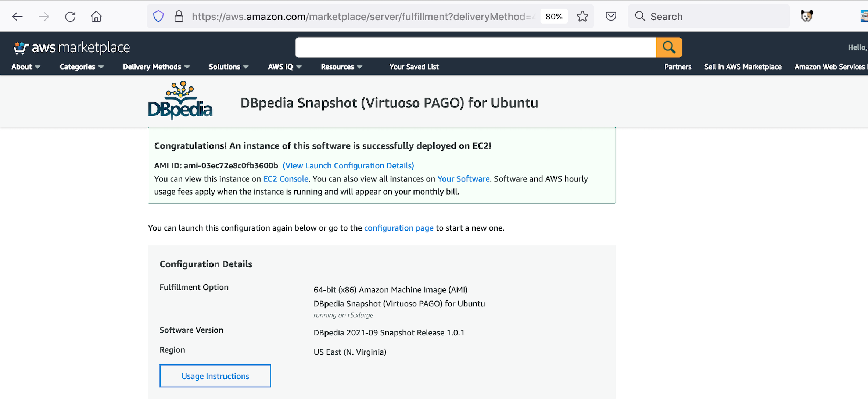Click the AWS Marketplace logo
This screenshot has height=406, width=868.
(72, 47)
